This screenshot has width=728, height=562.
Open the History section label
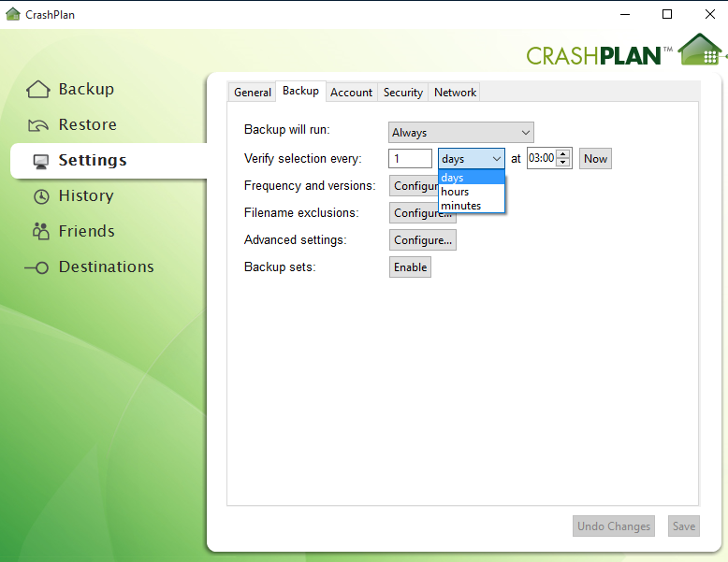click(86, 195)
